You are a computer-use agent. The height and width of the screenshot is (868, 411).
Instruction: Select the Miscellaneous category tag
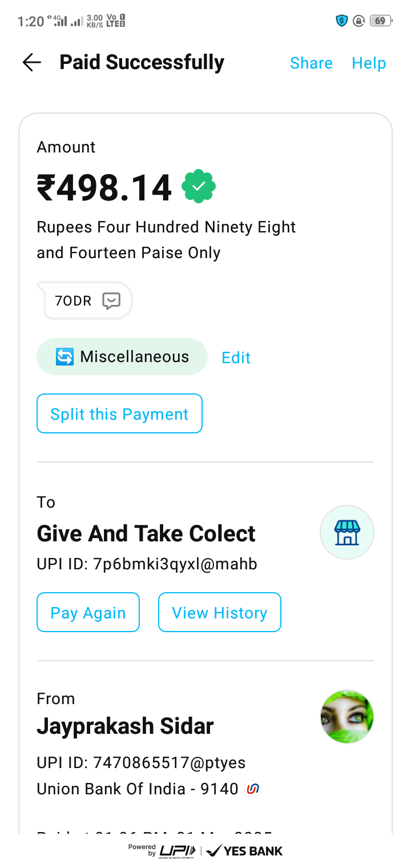122,357
